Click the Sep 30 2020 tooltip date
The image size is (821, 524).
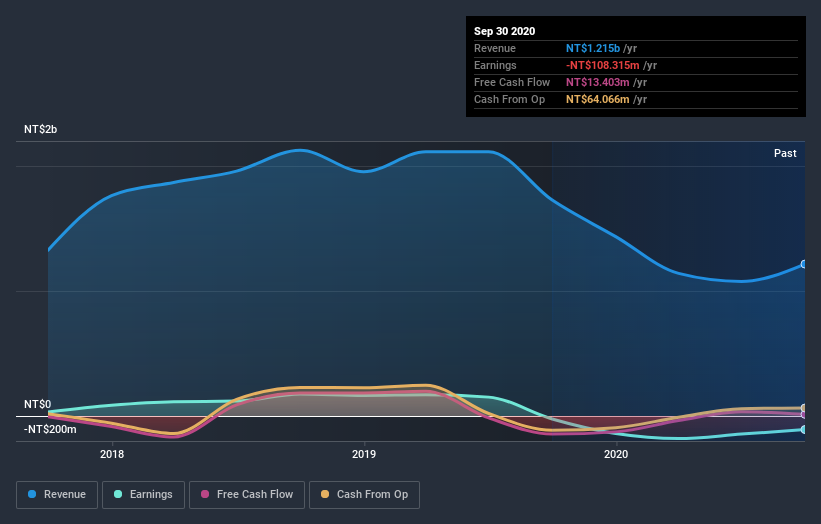505,31
